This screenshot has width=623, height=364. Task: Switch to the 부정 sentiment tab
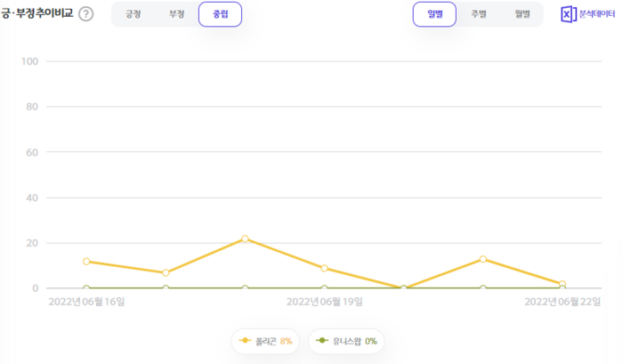pos(176,14)
